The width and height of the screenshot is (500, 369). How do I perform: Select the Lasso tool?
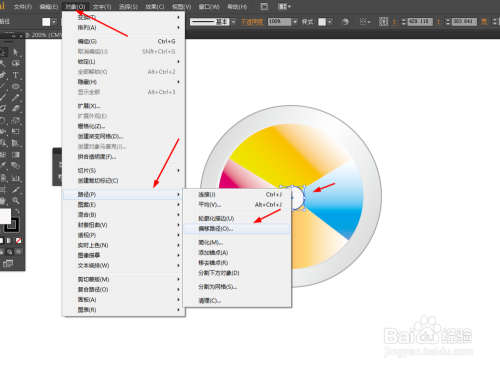click(16, 63)
